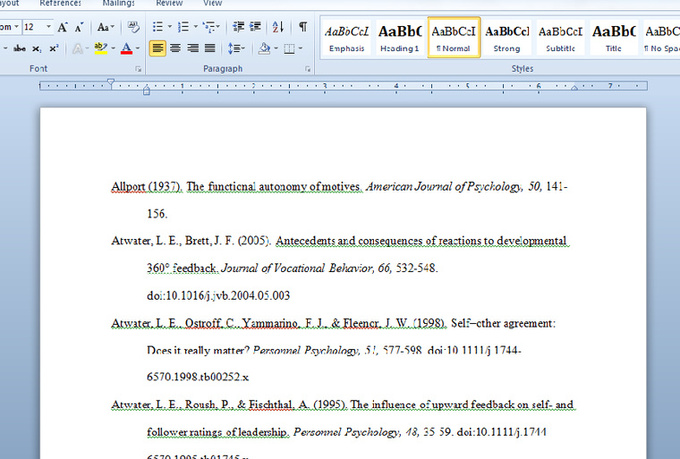Apply red font color
The height and width of the screenshot is (459, 680).
coord(126,48)
